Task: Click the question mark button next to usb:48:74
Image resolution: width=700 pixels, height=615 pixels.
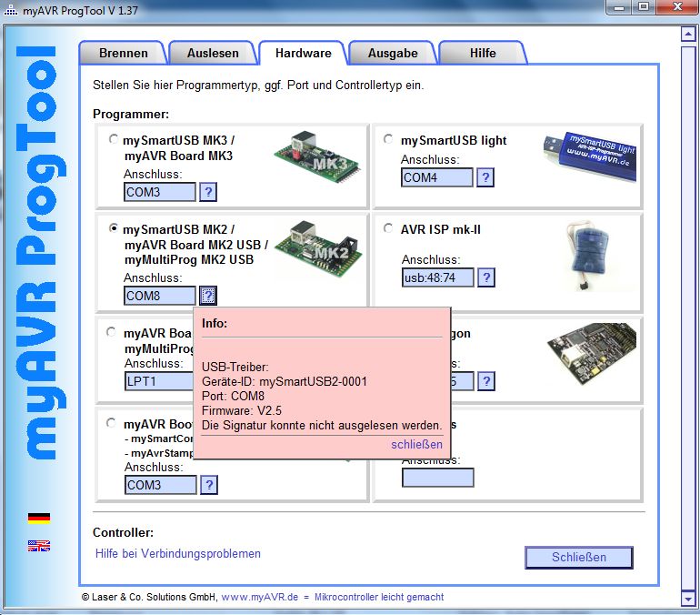Action: point(486,277)
